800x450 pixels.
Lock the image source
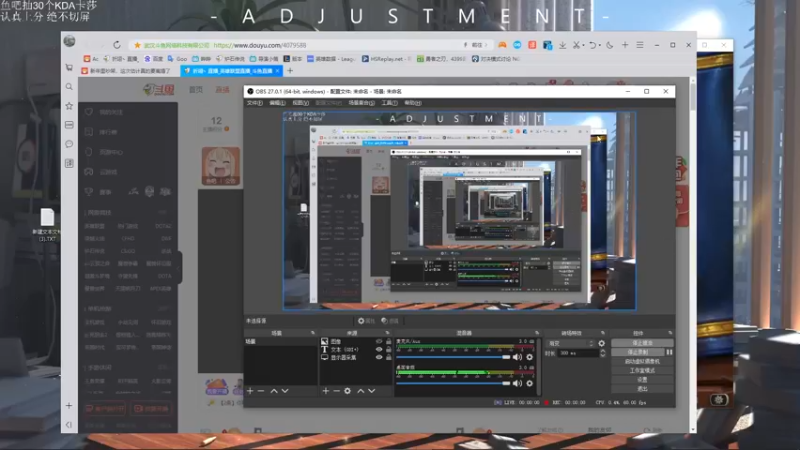click(x=389, y=341)
